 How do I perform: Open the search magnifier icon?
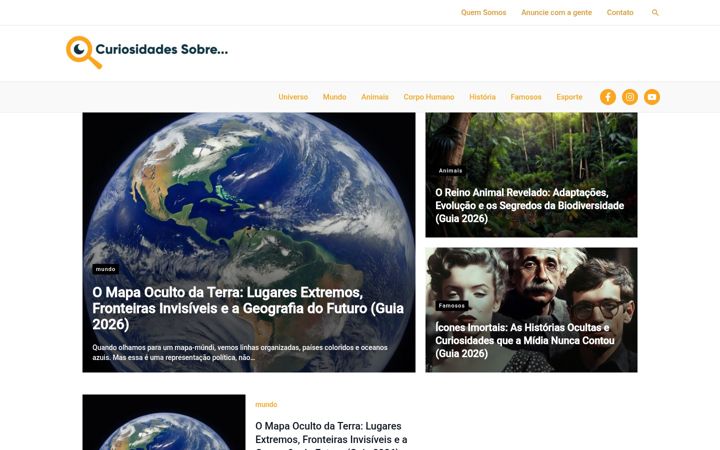pyautogui.click(x=655, y=12)
